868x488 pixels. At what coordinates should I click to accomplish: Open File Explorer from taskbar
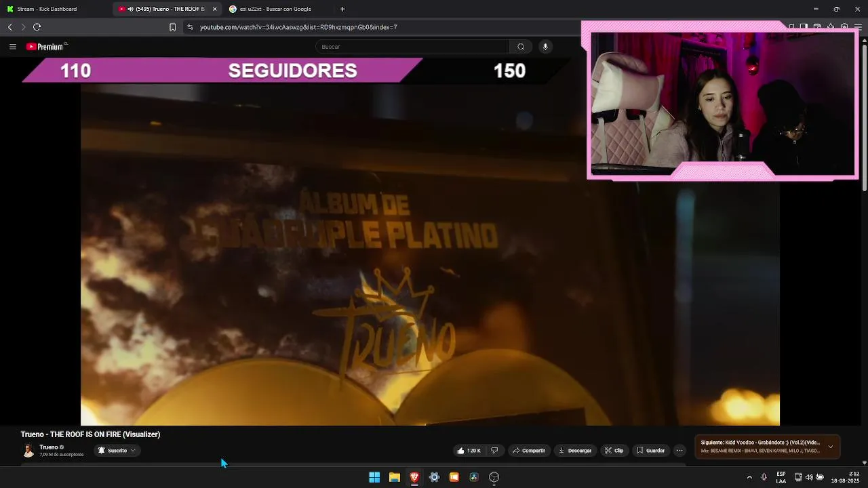(x=394, y=477)
